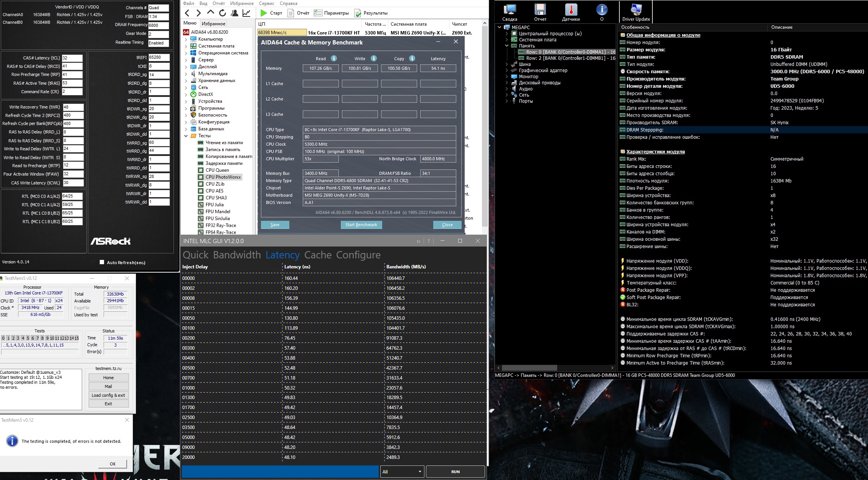This screenshot has height=480, width=868.
Task: Click the AIDA64 graph chart toolbar icon
Action: tap(246, 13)
